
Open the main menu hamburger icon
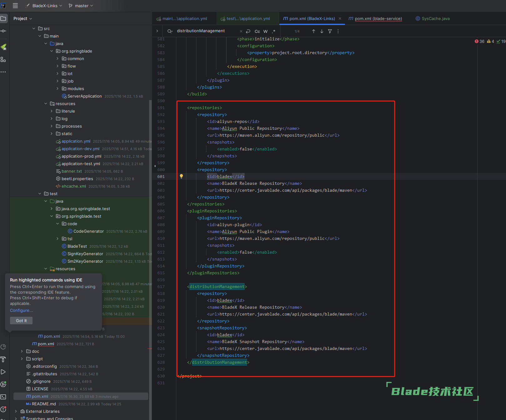pos(15,6)
